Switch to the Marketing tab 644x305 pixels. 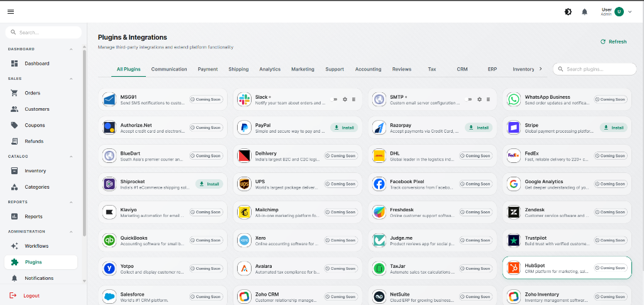point(303,69)
